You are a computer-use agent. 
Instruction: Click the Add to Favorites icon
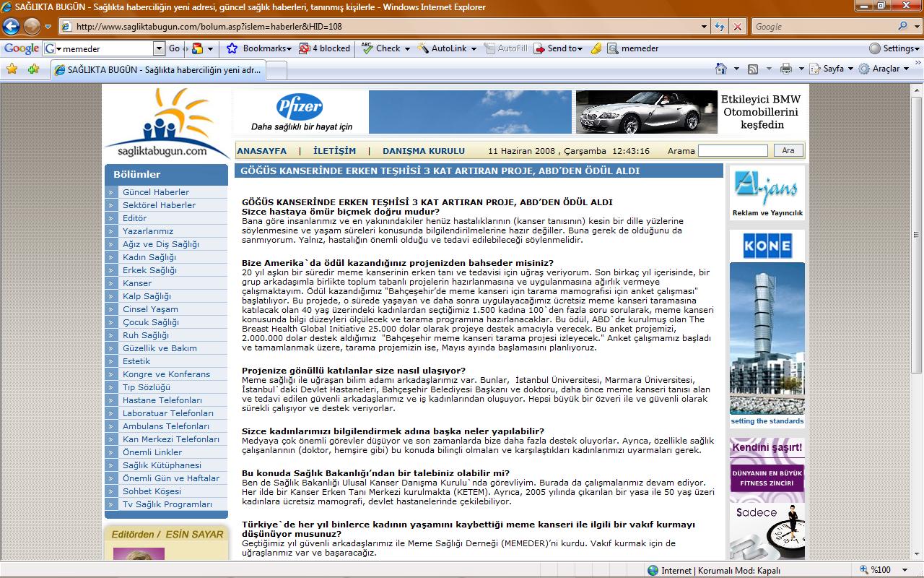[33, 69]
